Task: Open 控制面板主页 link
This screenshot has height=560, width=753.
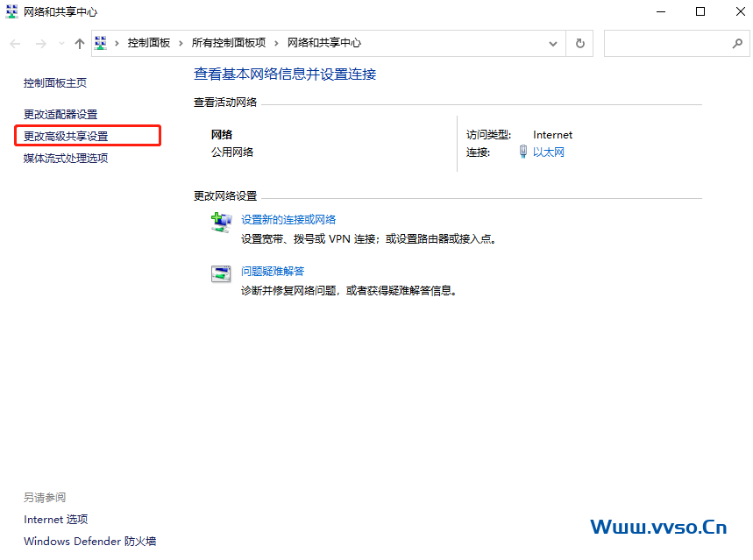Action: click(55, 83)
